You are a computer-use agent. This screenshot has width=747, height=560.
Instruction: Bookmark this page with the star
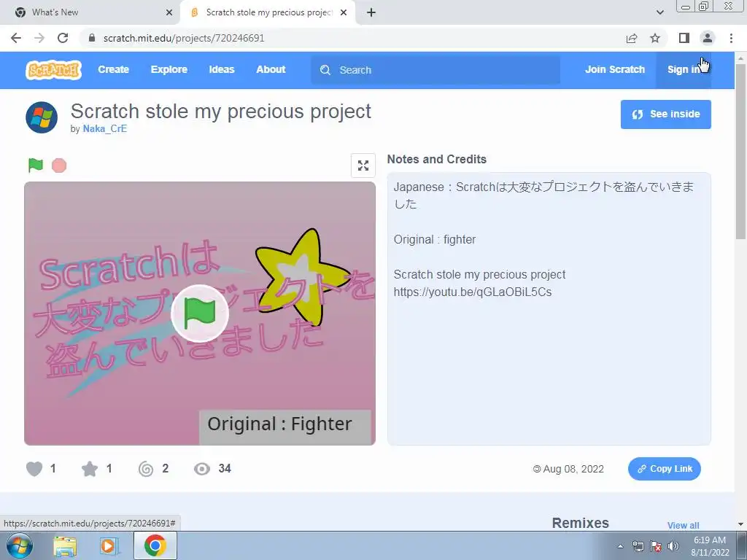click(x=655, y=38)
